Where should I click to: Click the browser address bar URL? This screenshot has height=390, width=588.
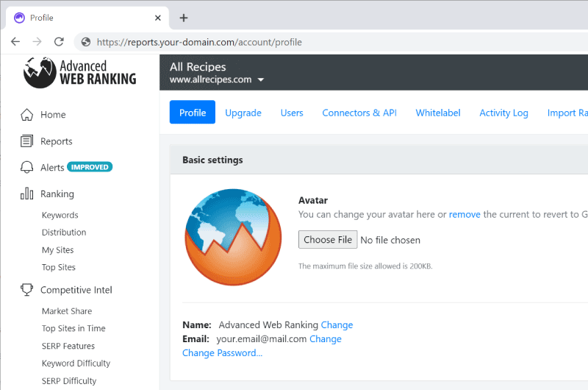click(199, 42)
